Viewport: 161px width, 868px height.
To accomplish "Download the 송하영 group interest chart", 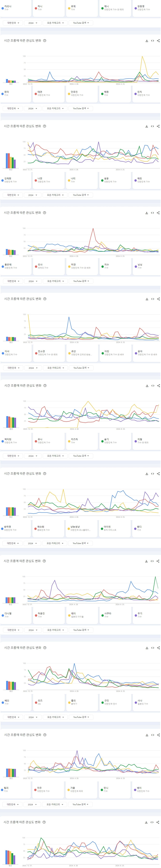I will tap(147, 561).
